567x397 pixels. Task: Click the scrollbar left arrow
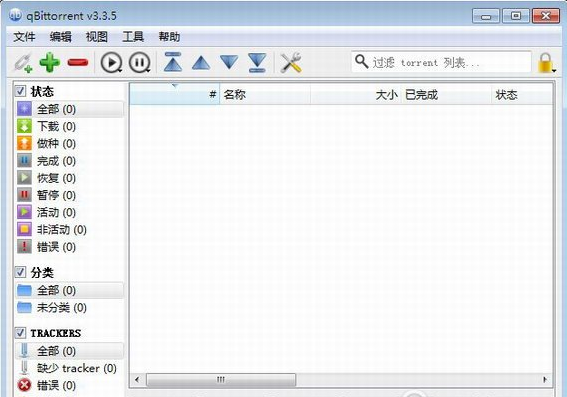137,380
